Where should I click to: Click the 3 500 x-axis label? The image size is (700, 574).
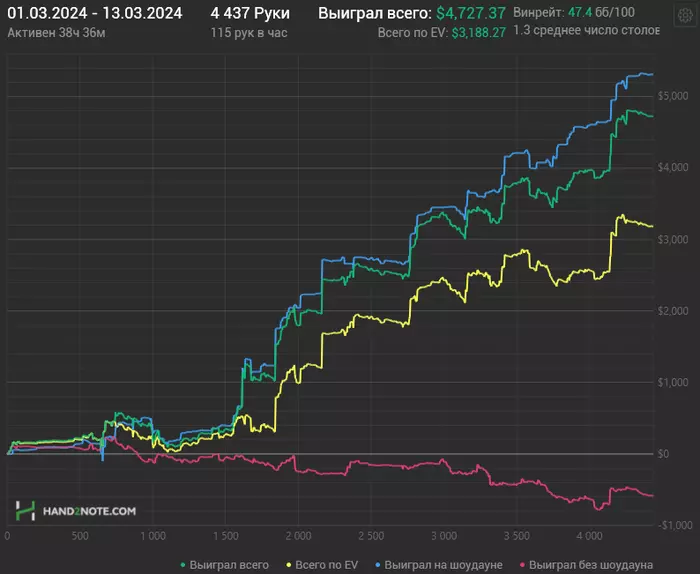tap(517, 536)
